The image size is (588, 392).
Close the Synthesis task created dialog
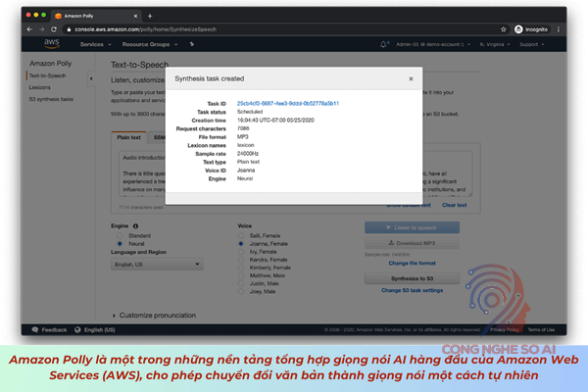[411, 78]
